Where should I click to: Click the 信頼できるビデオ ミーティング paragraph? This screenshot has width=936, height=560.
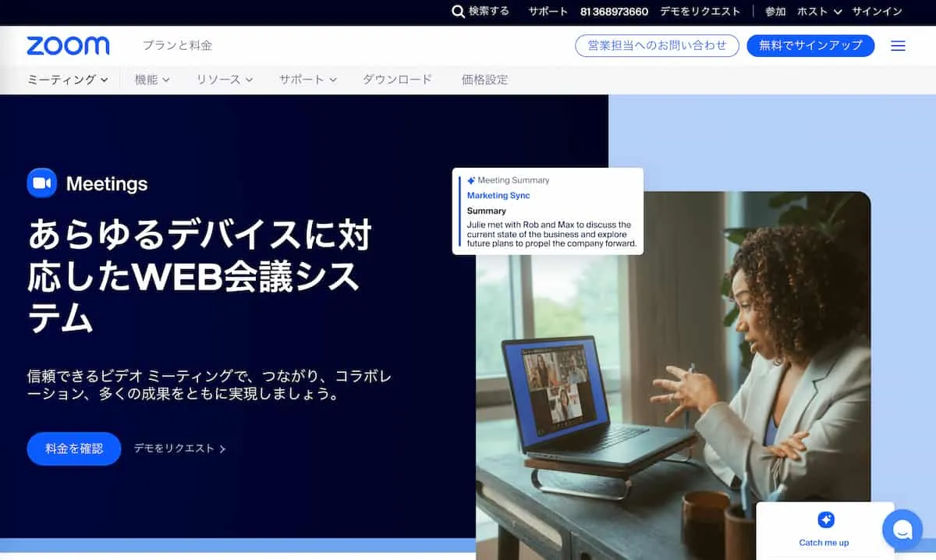tap(209, 385)
